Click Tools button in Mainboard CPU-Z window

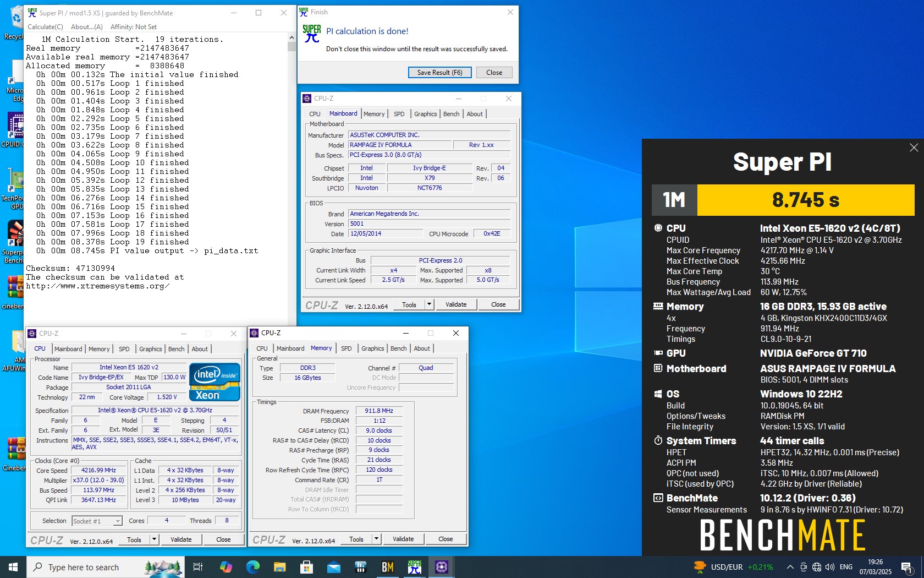tap(409, 304)
